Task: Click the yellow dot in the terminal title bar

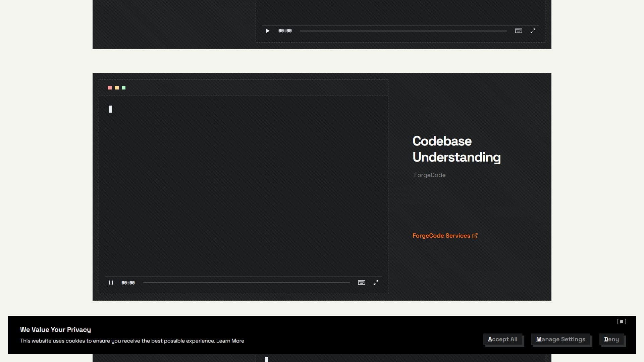Action: [x=117, y=88]
